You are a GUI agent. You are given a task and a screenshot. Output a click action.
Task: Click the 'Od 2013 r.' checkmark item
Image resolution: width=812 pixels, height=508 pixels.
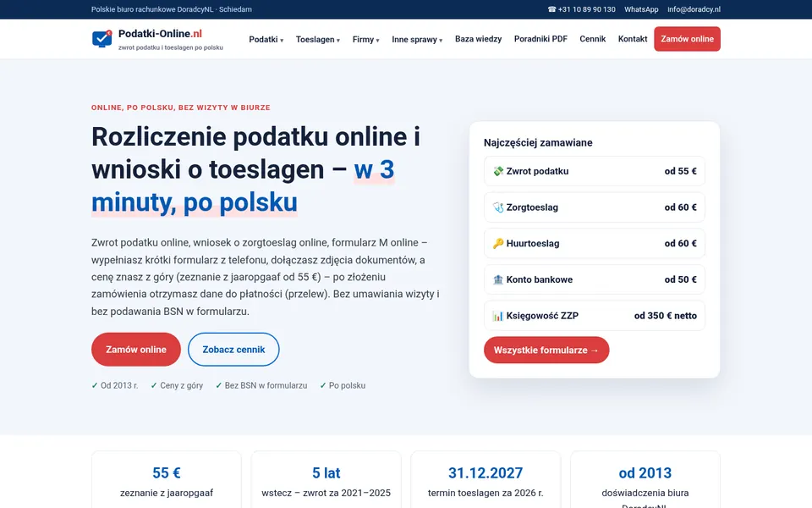click(115, 386)
